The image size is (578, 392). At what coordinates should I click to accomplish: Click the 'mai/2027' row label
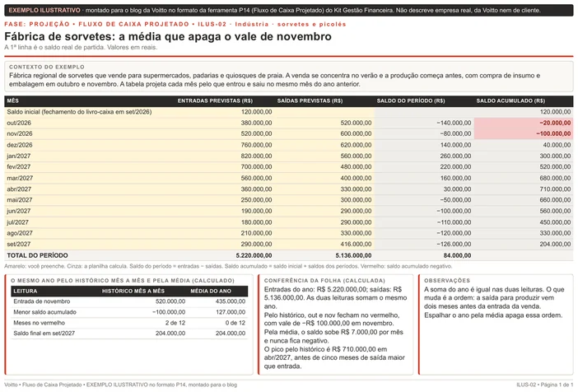coord(20,200)
